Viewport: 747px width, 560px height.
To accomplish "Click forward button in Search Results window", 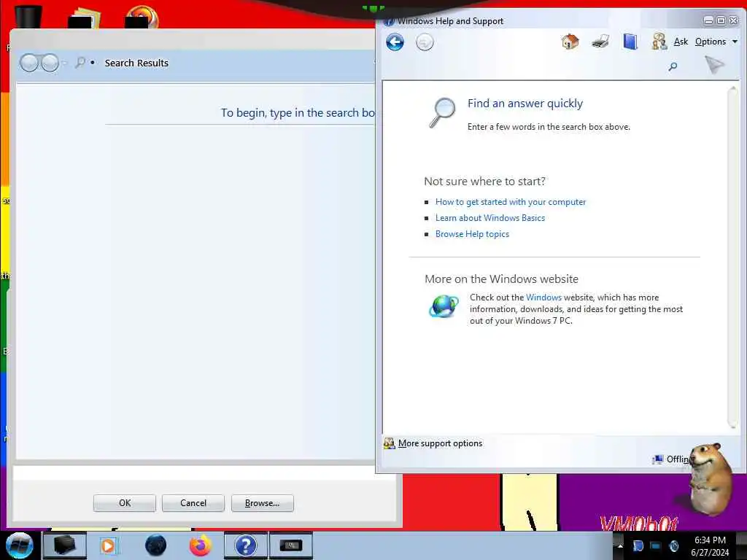I will pyautogui.click(x=50, y=63).
